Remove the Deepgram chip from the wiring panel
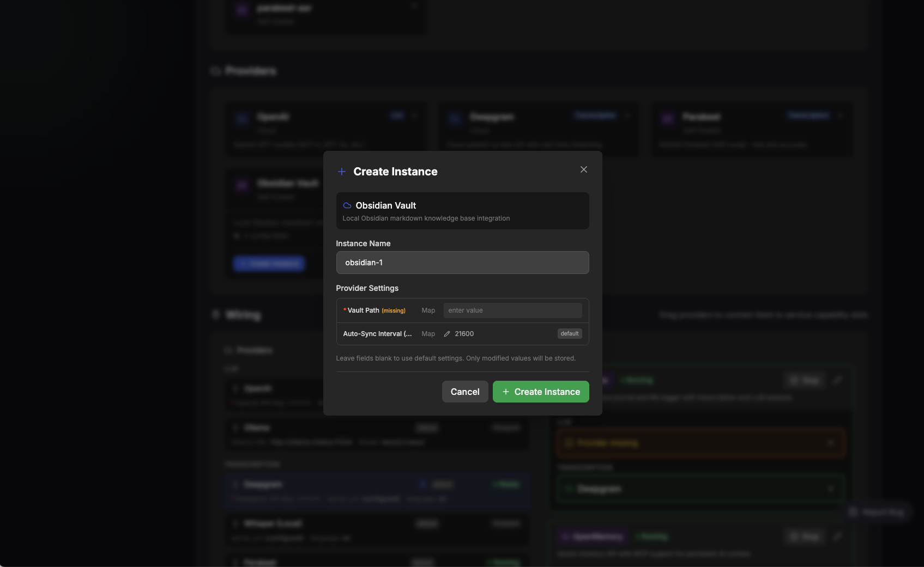The width and height of the screenshot is (924, 567). (x=831, y=489)
